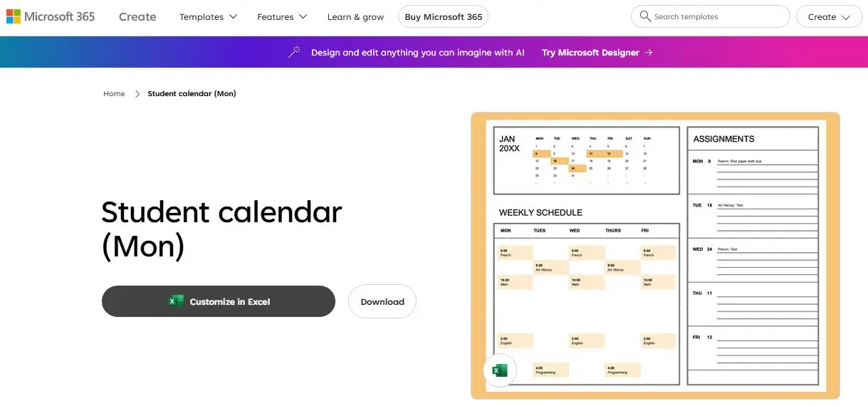Expand the Templates dropdown menu
This screenshot has width=868, height=406.
[208, 17]
